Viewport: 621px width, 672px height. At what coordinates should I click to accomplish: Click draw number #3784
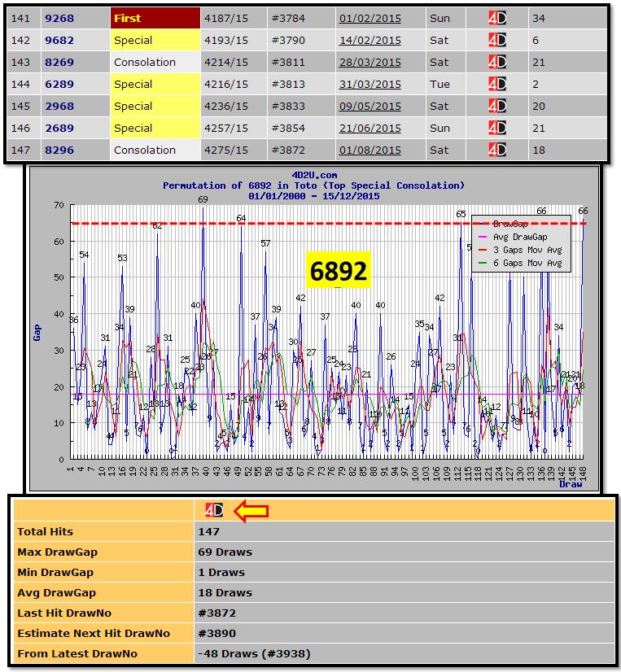click(288, 19)
